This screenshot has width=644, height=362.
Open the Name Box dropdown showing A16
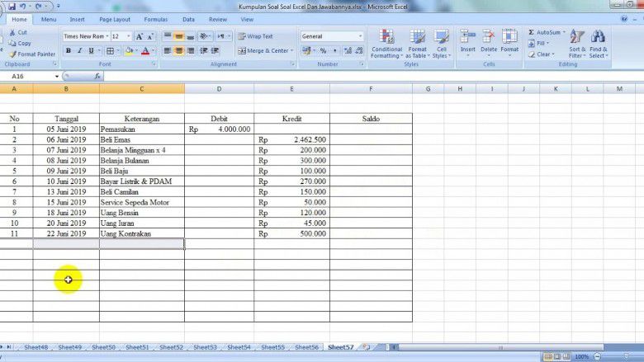56,76
